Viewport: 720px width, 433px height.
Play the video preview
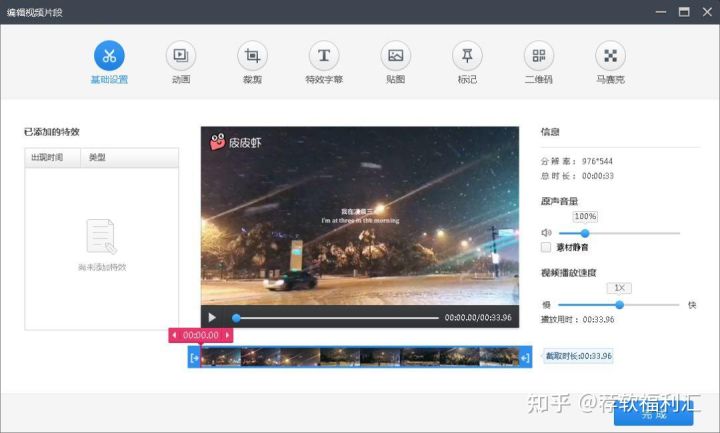pyautogui.click(x=212, y=317)
